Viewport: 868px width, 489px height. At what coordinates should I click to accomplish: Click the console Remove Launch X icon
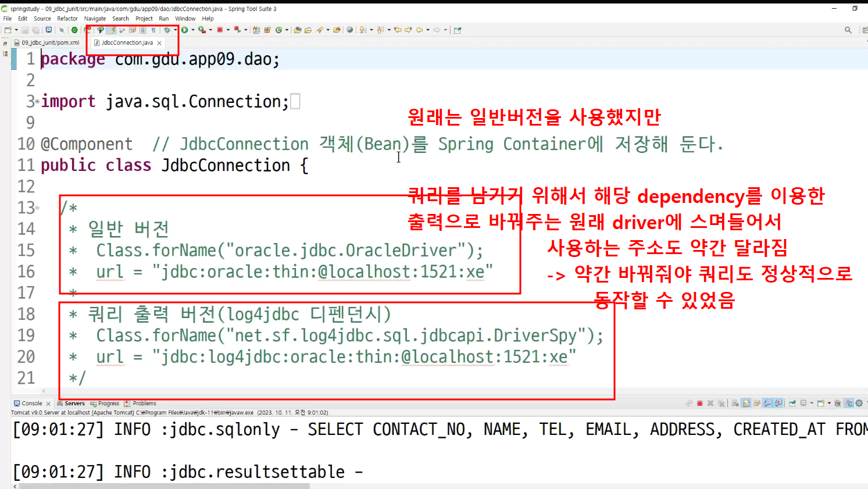point(710,404)
